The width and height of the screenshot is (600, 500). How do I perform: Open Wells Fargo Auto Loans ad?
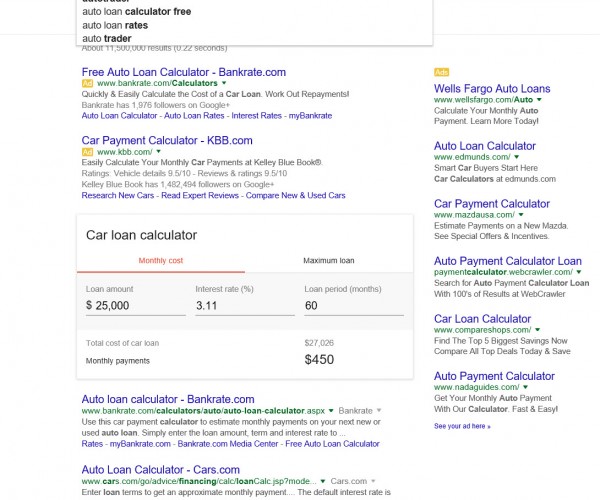click(492, 89)
